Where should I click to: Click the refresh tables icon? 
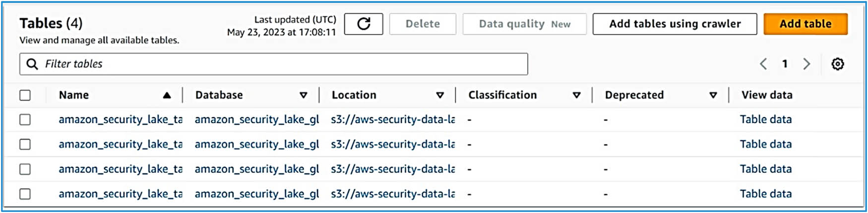pos(363,24)
